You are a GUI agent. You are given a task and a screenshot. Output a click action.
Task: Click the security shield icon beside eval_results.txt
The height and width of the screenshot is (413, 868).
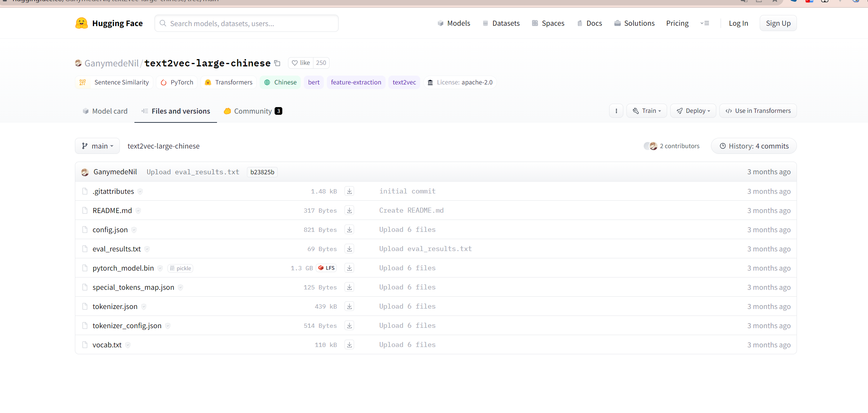point(147,249)
